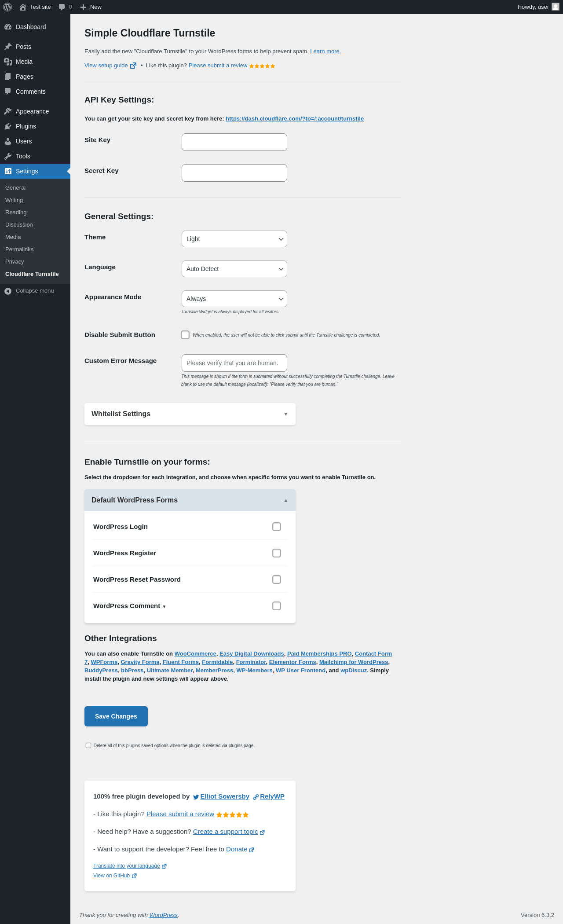563x924 pixels.
Task: Enable the Disable Submit Button checkbox
Action: tap(185, 335)
